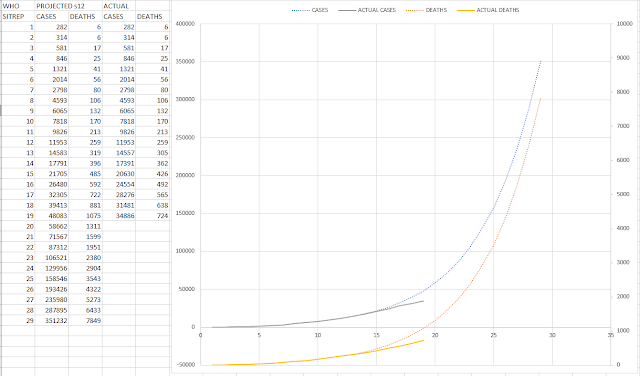Click DEATHS entry in chart legend
640x376 pixels.
(x=427, y=10)
